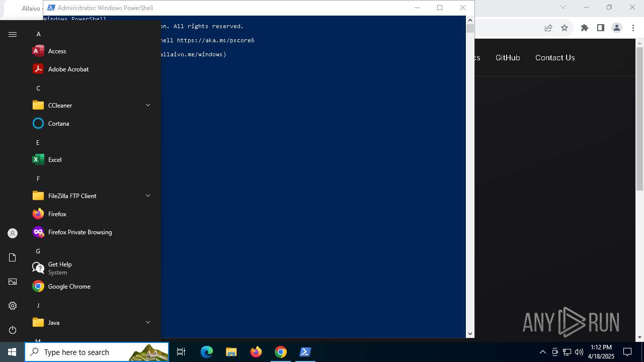Open Chrome Extensions puzzle icon
The image size is (644, 362).
coord(585,28)
